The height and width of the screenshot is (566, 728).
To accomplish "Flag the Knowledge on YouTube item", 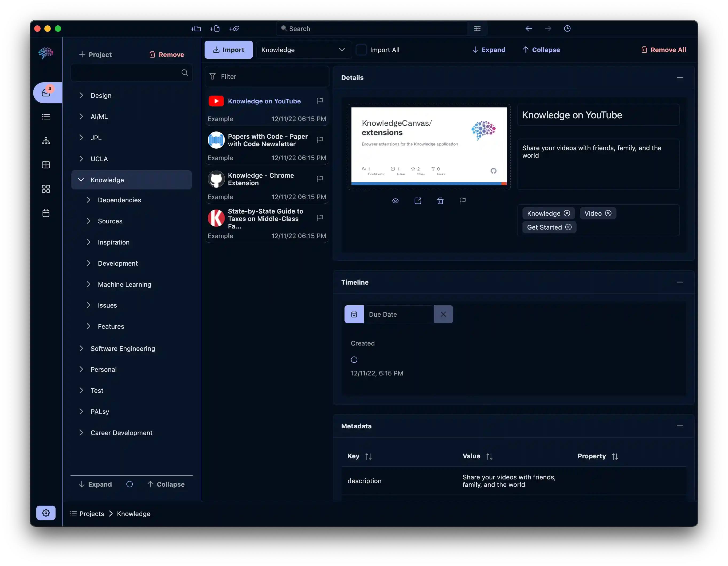I will coord(319,101).
